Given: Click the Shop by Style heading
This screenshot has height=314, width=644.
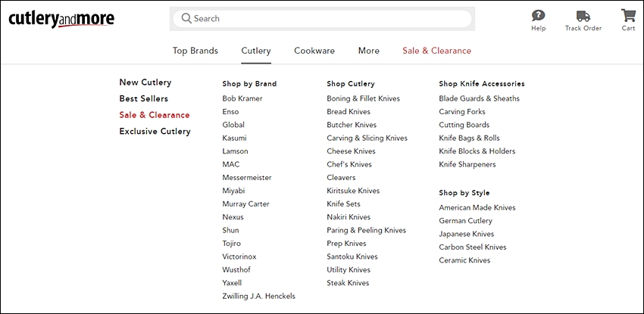Looking at the screenshot, I should click(x=464, y=193).
